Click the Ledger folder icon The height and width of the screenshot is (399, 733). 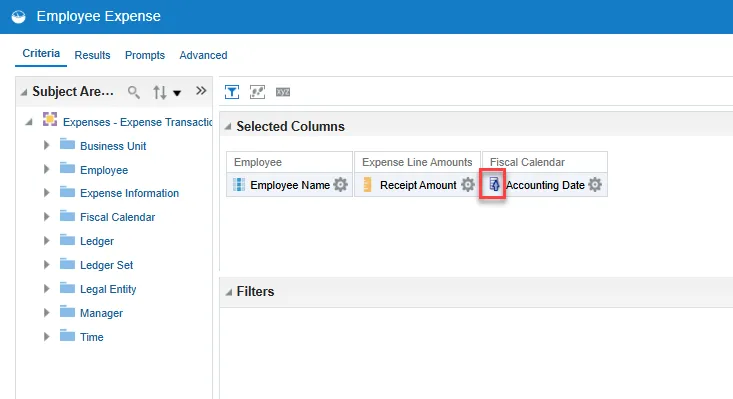[67, 240]
